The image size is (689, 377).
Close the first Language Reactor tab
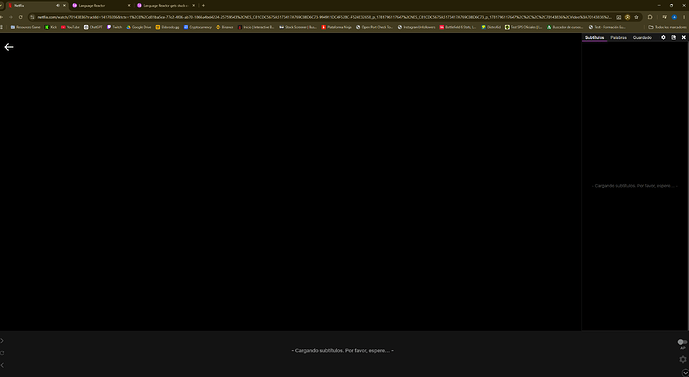point(129,6)
